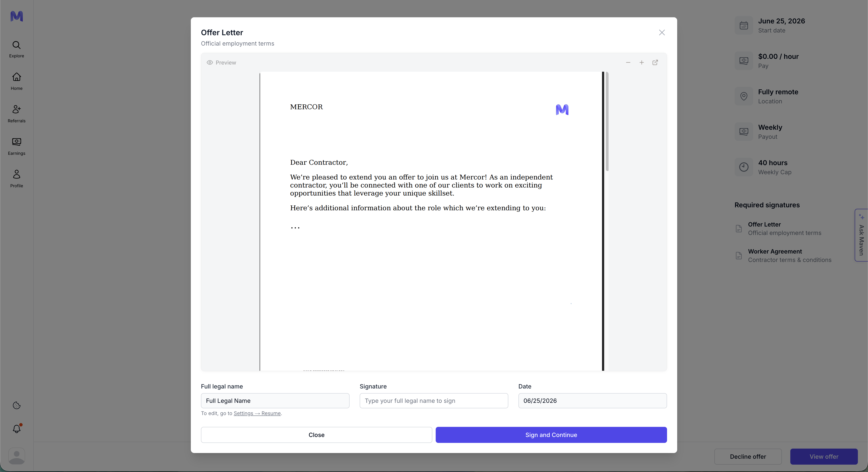Open the Earnings section
The image size is (868, 472).
point(16,147)
